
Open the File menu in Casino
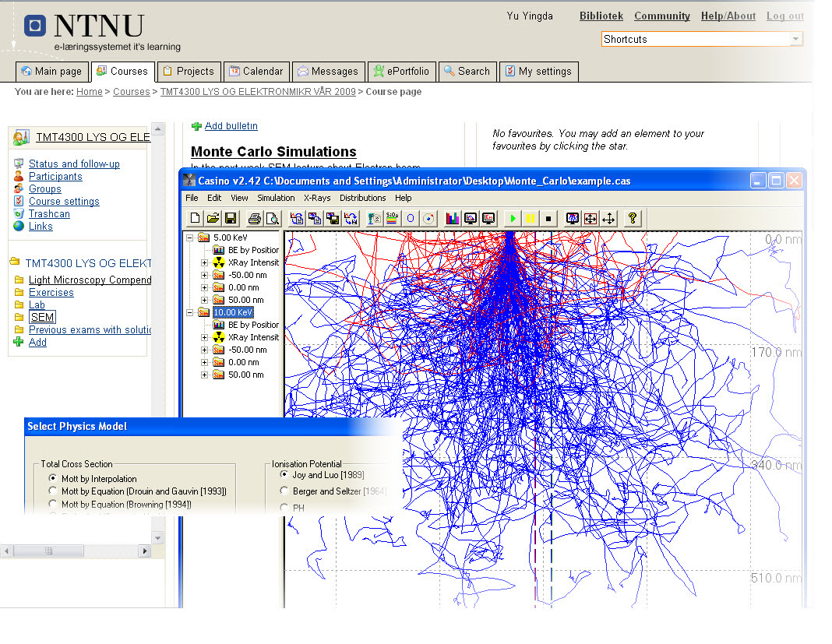tap(192, 198)
